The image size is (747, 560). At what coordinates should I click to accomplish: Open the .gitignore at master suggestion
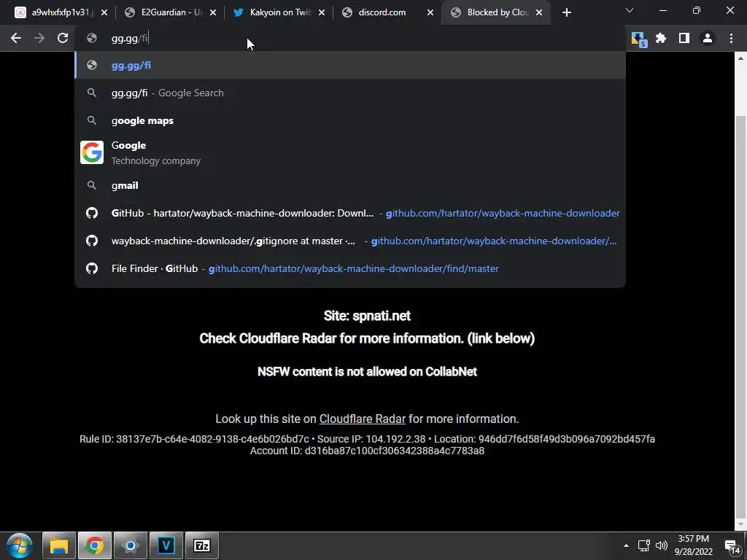(350, 241)
